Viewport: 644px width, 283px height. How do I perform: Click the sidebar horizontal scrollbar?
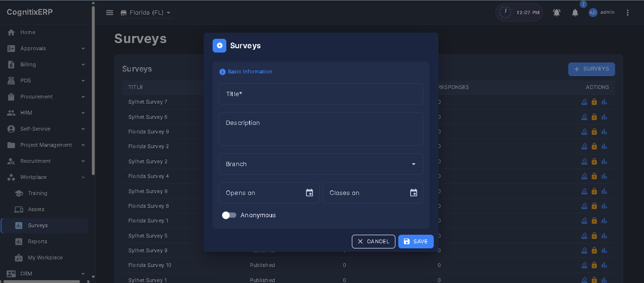[41, 281]
